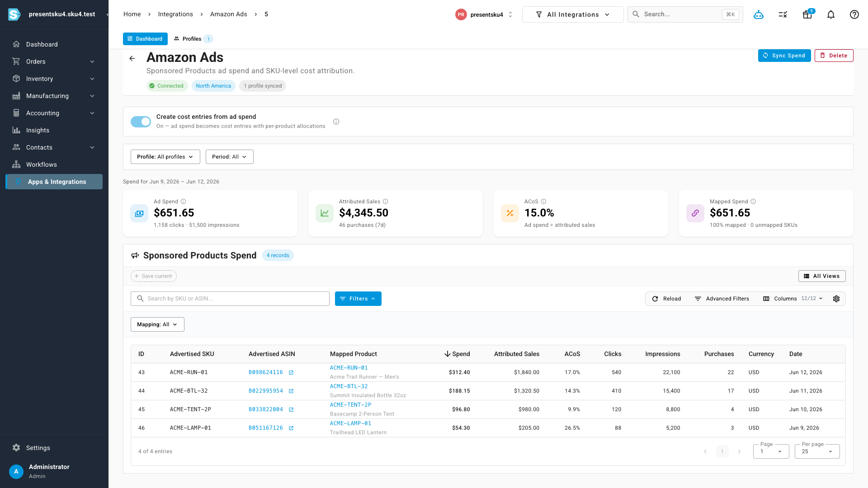Expand the Accounting sidebar menu
This screenshot has height=488, width=868.
[54, 113]
